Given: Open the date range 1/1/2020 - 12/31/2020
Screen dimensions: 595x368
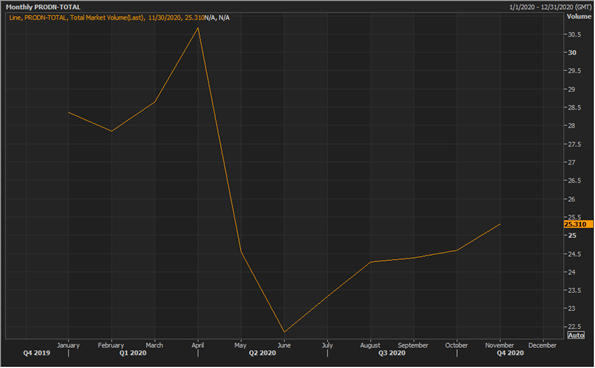Looking at the screenshot, I should coord(550,7).
